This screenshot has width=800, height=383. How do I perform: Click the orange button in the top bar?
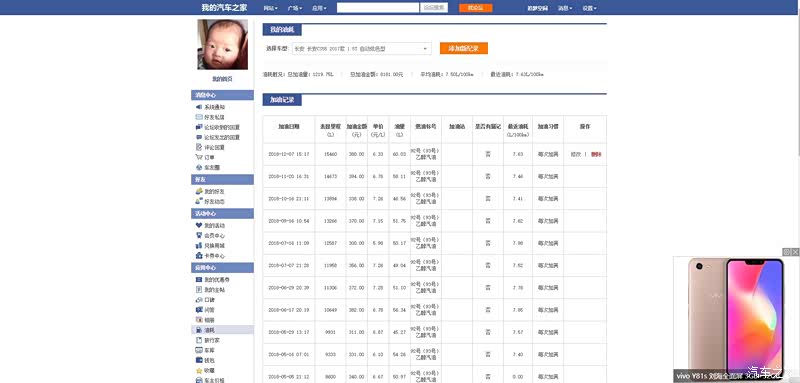476,8
